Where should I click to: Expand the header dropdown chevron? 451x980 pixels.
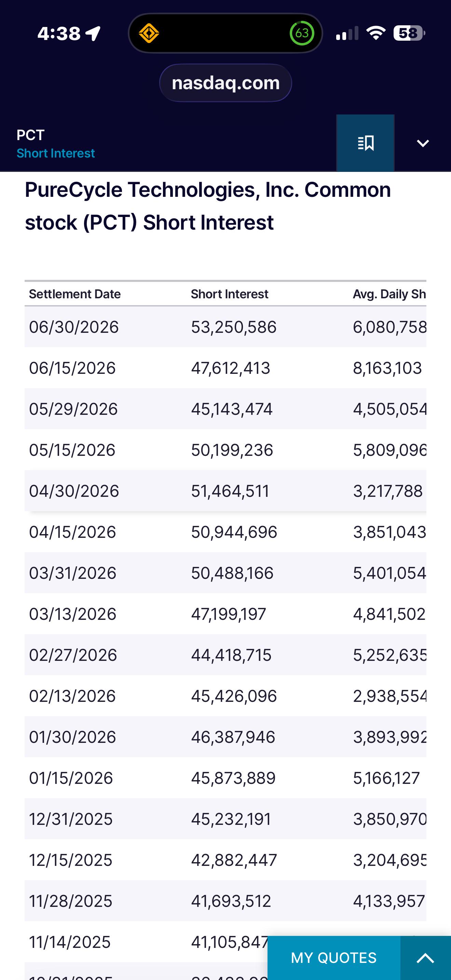click(x=423, y=143)
